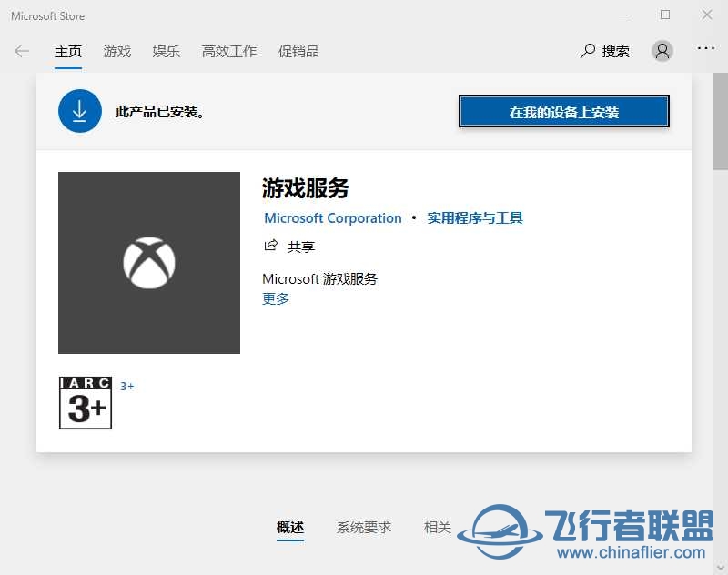Select the 娱乐 tab
The height and width of the screenshot is (575, 728).
point(167,52)
